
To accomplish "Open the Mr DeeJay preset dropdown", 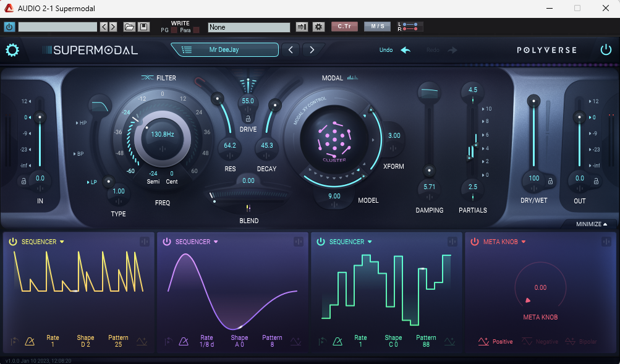I will point(224,50).
